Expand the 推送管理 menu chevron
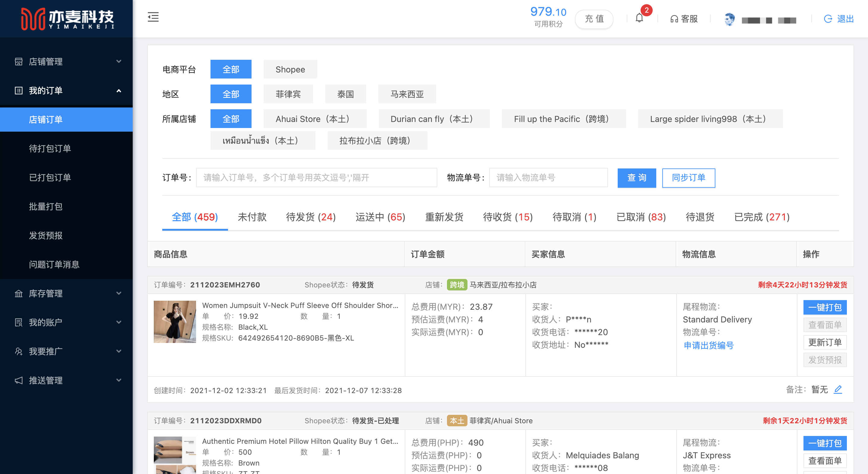The image size is (868, 474). click(x=119, y=380)
